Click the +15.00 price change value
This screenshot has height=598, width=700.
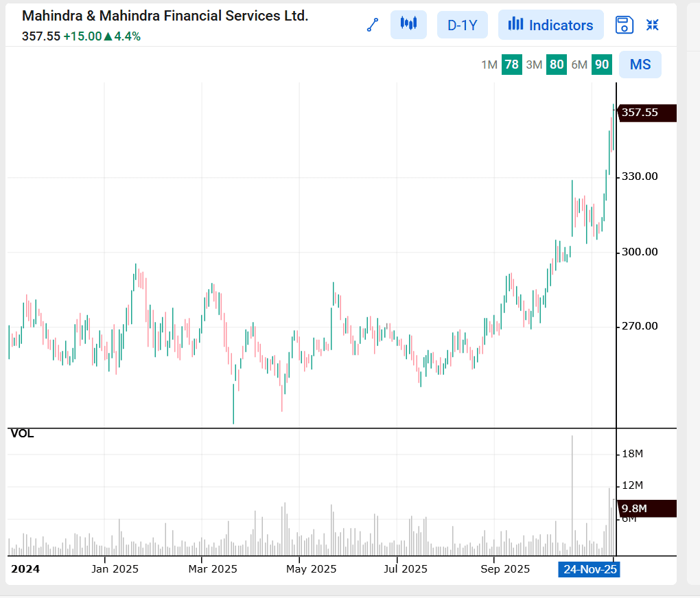click(x=82, y=36)
